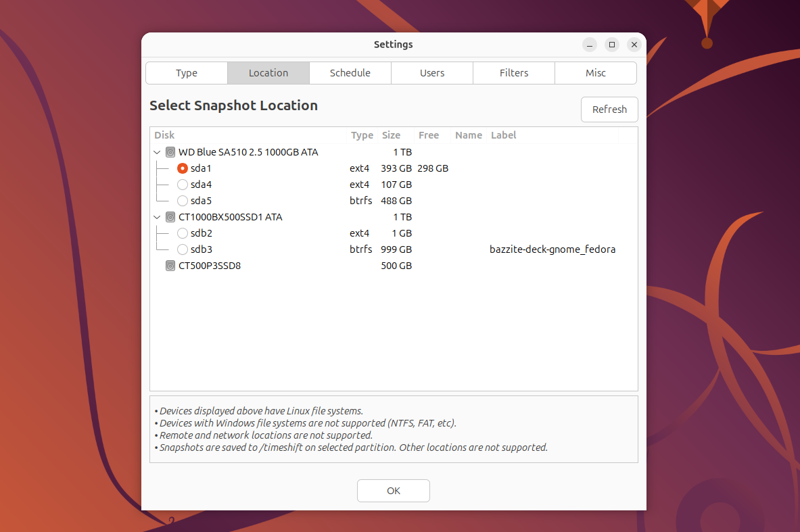The image size is (800, 532).
Task: Click the 500 GB size of CT500P3SSD8
Action: [x=396, y=266]
